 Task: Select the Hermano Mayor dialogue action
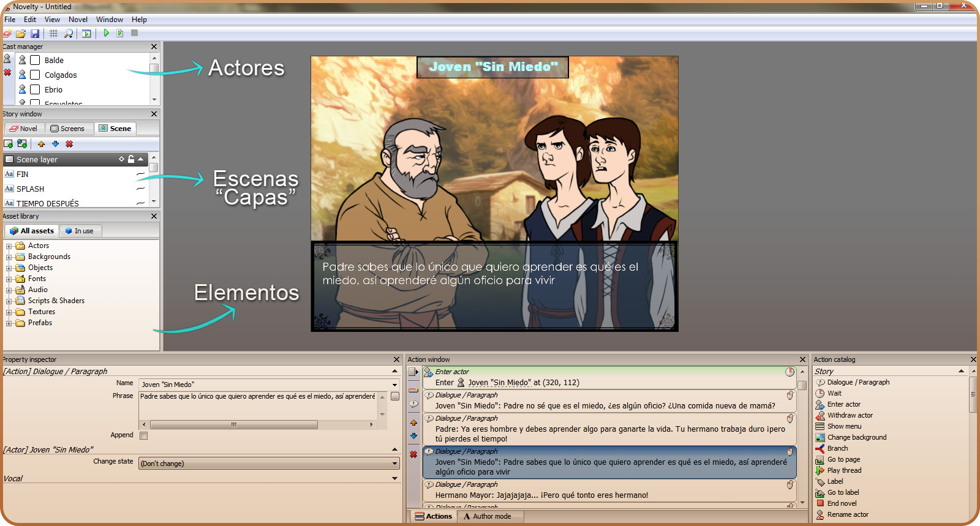[609, 490]
